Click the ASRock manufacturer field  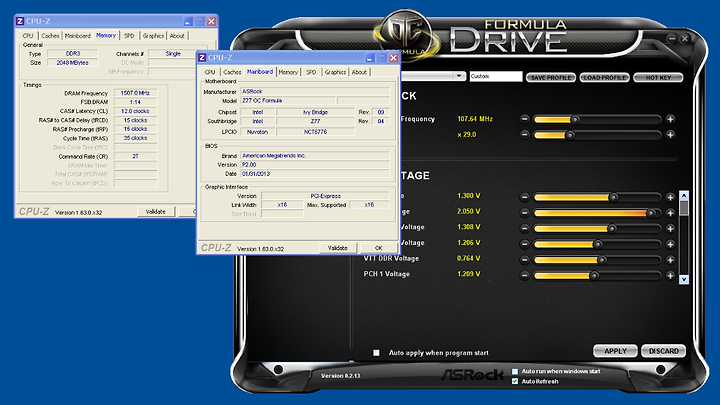(x=315, y=91)
